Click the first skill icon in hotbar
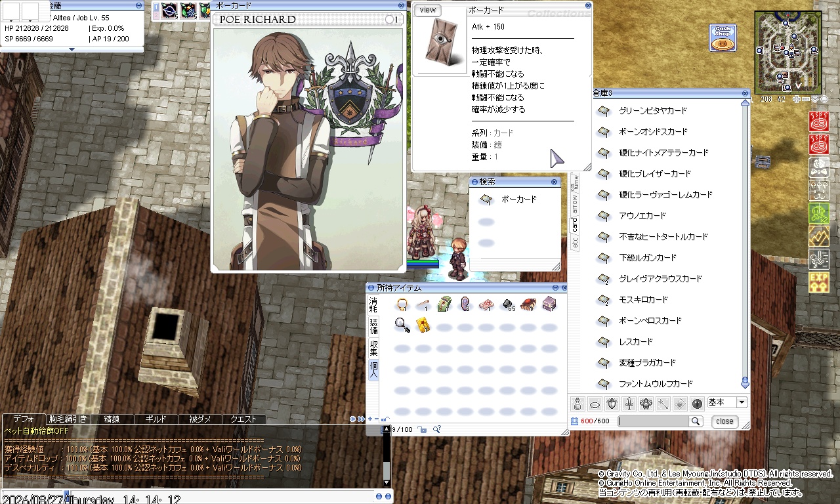Image resolution: width=840 pixels, height=504 pixels. pyautogui.click(x=169, y=10)
